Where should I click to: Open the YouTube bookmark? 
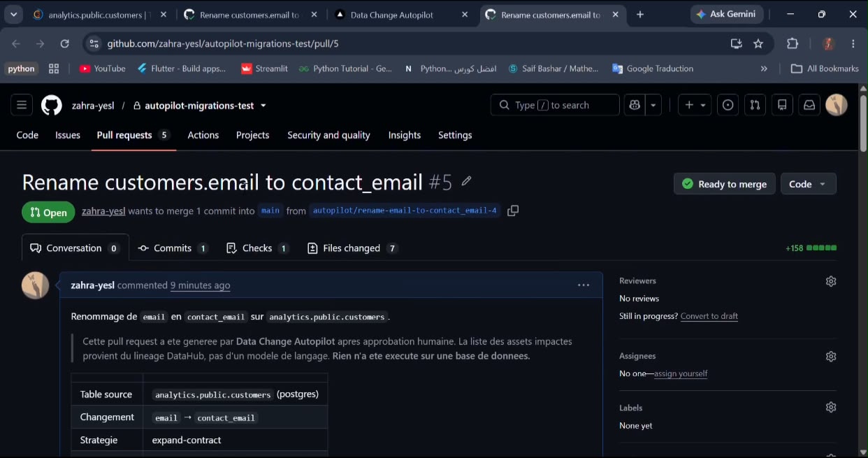click(x=103, y=69)
